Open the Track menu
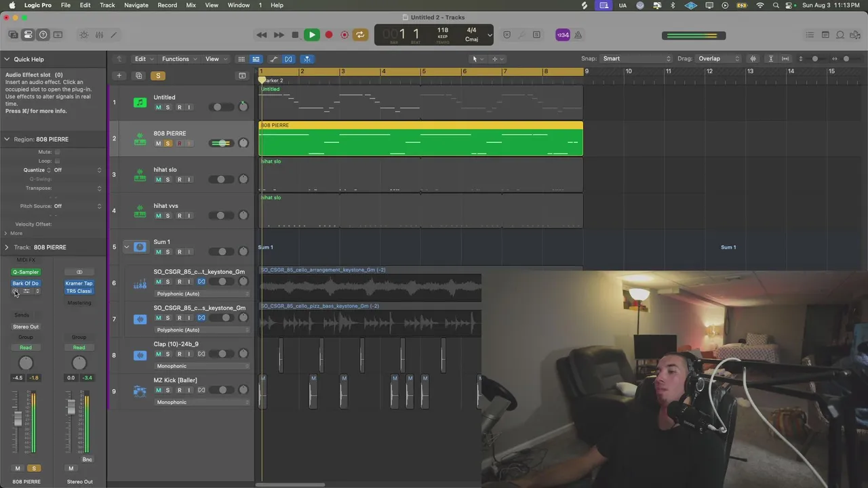The height and width of the screenshot is (488, 868). click(107, 5)
